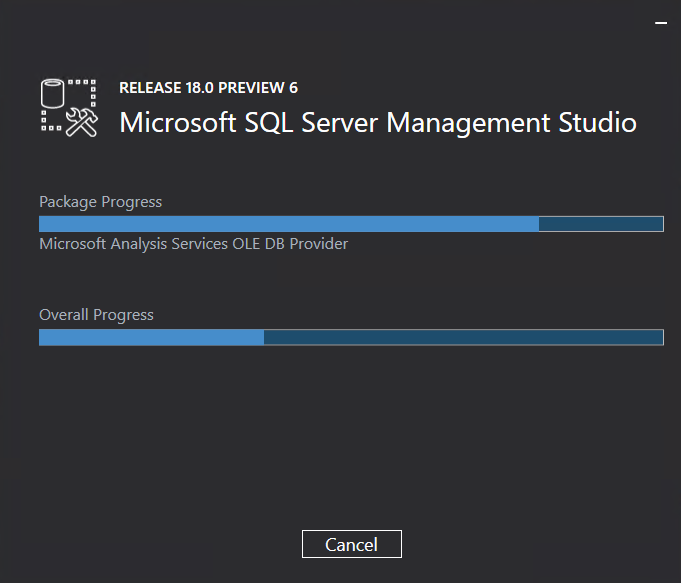Click the Microsoft SQL Server Management Studio title
This screenshot has height=583, width=681.
[x=378, y=123]
